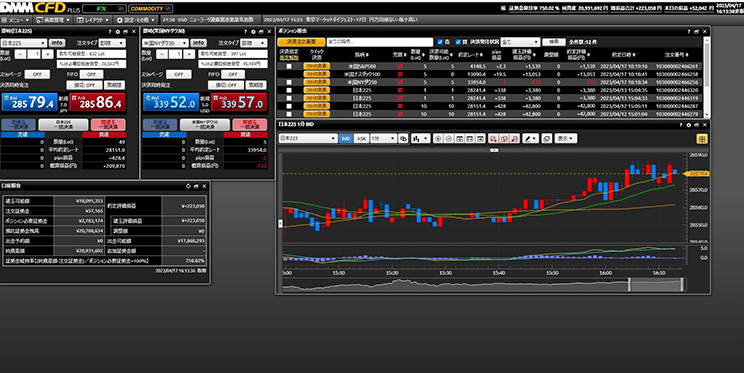The height and width of the screenshot is (373, 744).
Task: Click the chart link icon beside timeframe
Action: click(x=403, y=139)
